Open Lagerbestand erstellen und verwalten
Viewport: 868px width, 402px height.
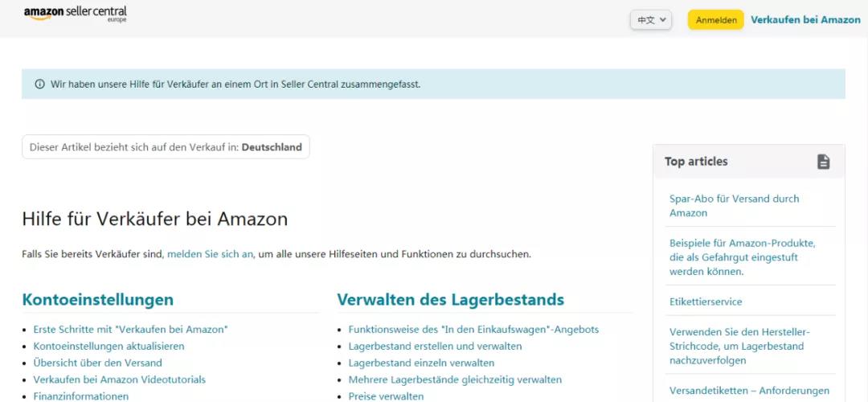coord(435,346)
